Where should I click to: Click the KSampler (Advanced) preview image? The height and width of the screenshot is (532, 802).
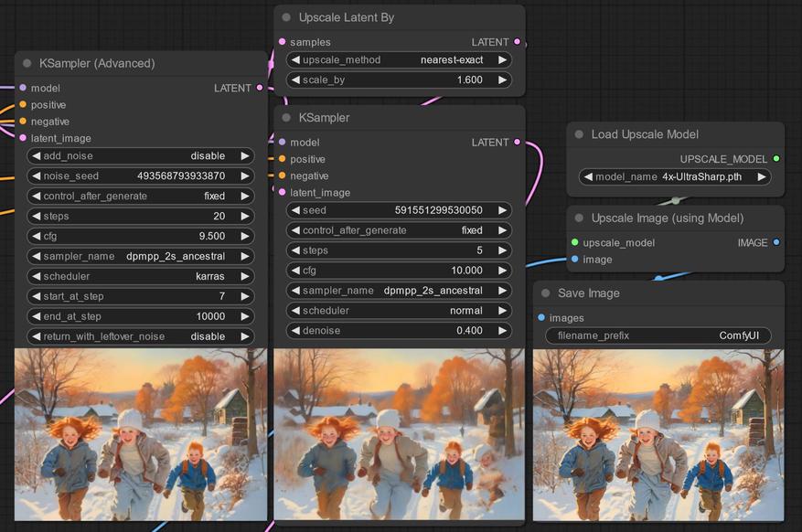[x=141, y=434]
